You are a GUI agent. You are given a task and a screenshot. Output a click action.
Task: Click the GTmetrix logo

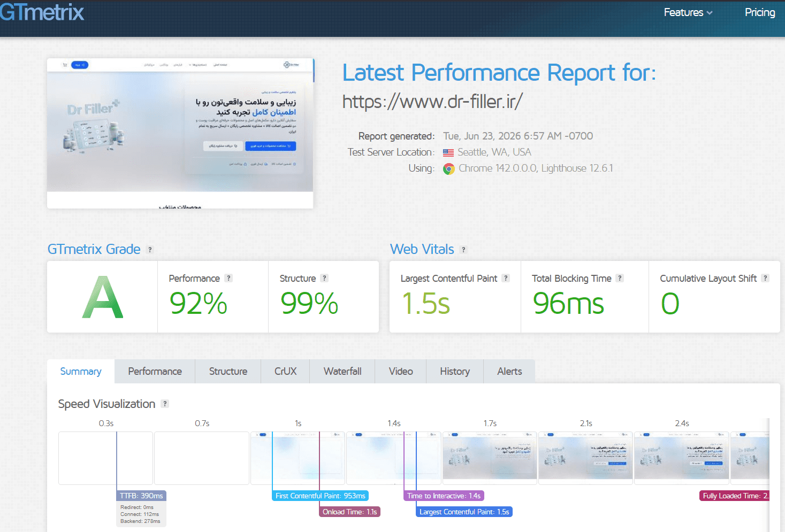[42, 12]
